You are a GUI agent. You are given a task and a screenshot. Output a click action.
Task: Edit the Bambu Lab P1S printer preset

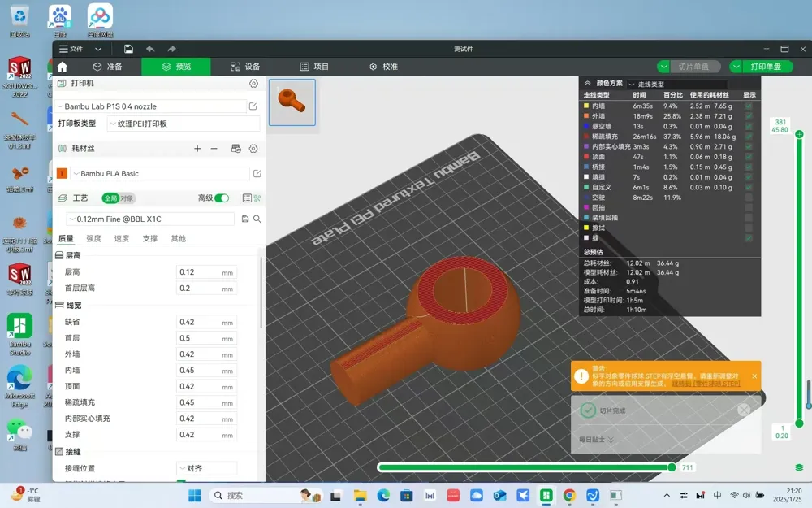(253, 106)
